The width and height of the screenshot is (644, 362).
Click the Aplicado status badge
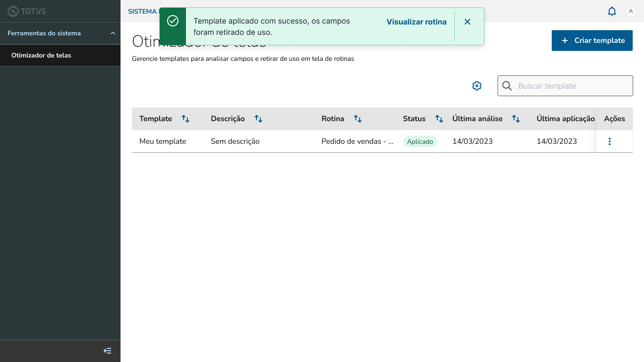420,141
